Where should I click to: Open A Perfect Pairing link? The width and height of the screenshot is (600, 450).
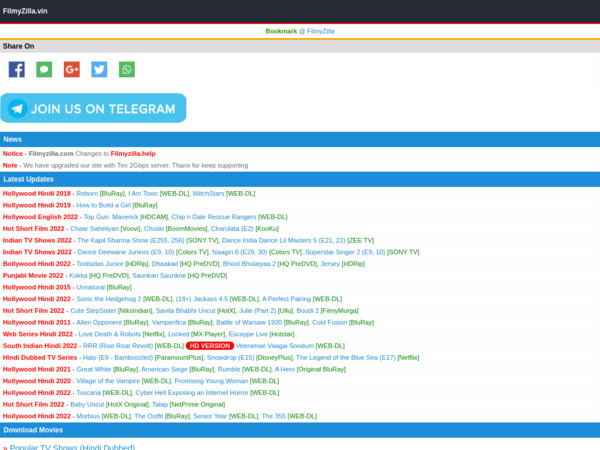(x=287, y=299)
